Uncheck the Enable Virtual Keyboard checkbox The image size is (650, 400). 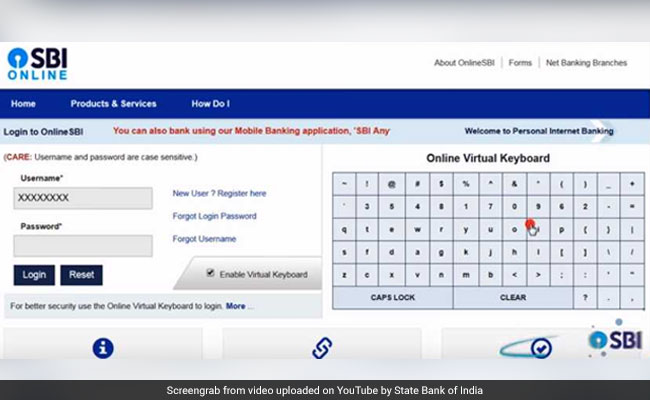(210, 273)
